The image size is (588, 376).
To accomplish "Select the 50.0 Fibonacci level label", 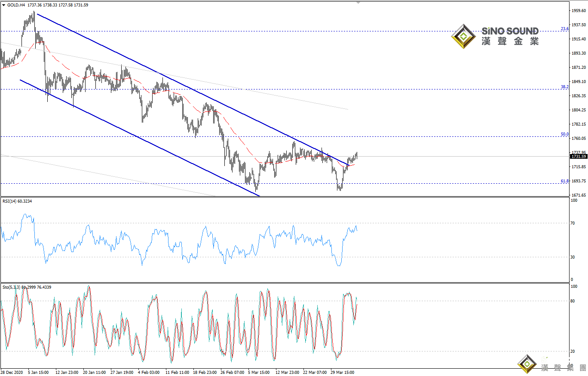I will [x=565, y=134].
